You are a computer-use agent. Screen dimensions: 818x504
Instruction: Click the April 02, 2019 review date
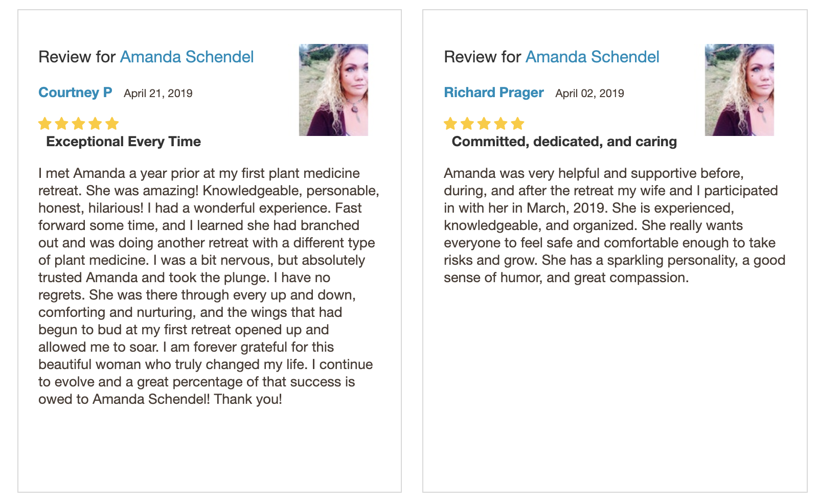(x=590, y=94)
